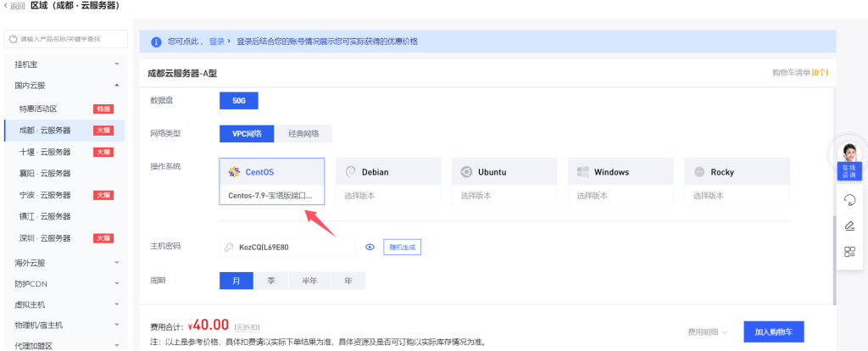Open online consultation avatar widget

pyautogui.click(x=849, y=152)
